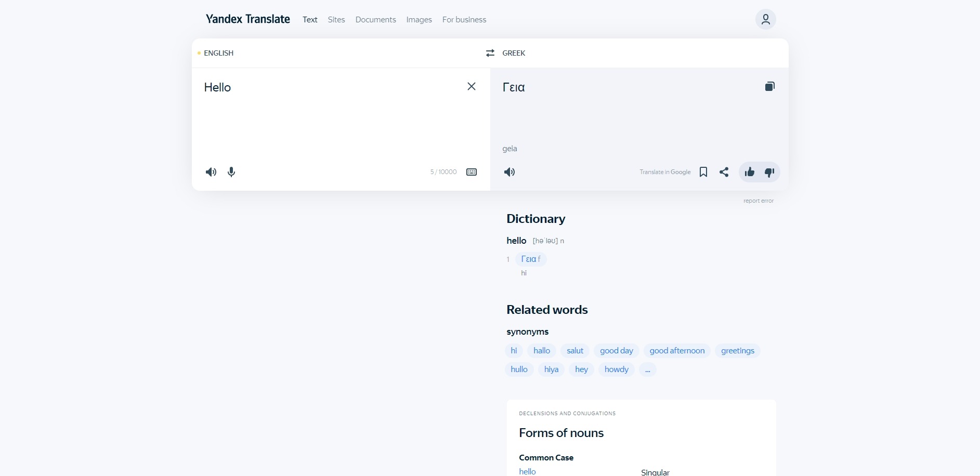Image resolution: width=980 pixels, height=476 pixels.
Task: Swap the source and target languages
Action: pyautogui.click(x=490, y=53)
